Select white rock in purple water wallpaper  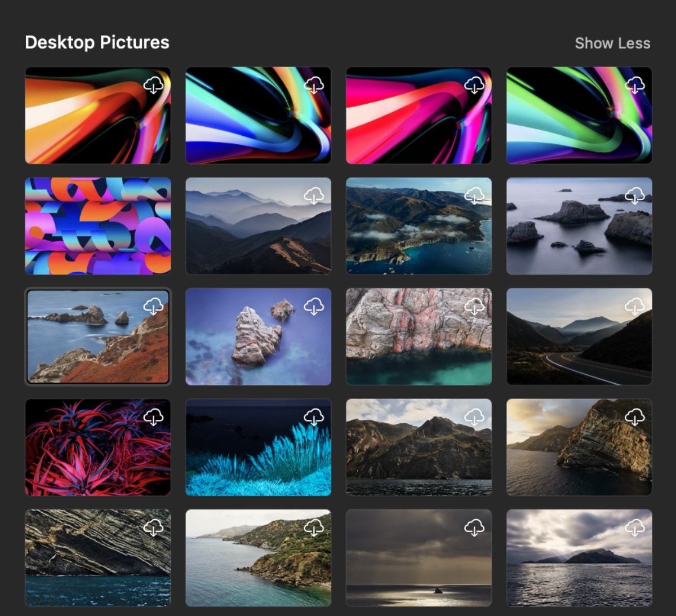pos(259,337)
